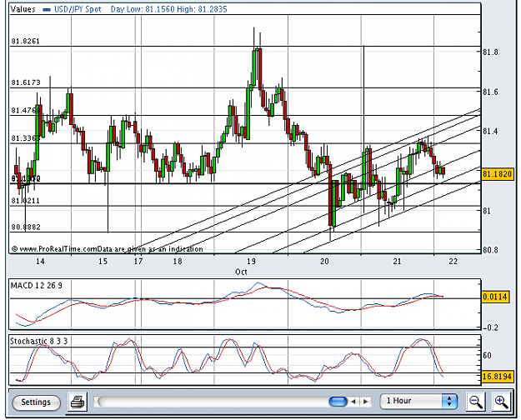Open the 1 Hour timeframe dropdown
521x420 pixels.
pos(418,401)
